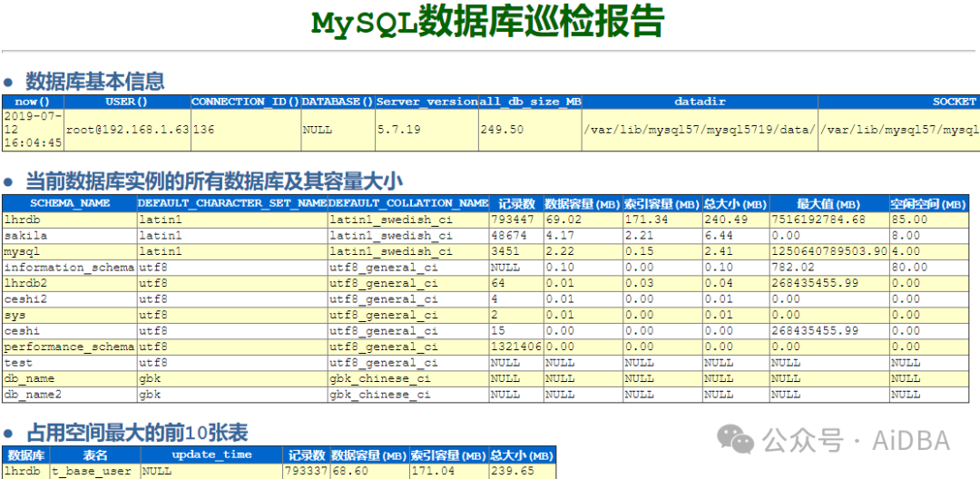Select the test schema name cell
980x479 pixels.
(70, 363)
